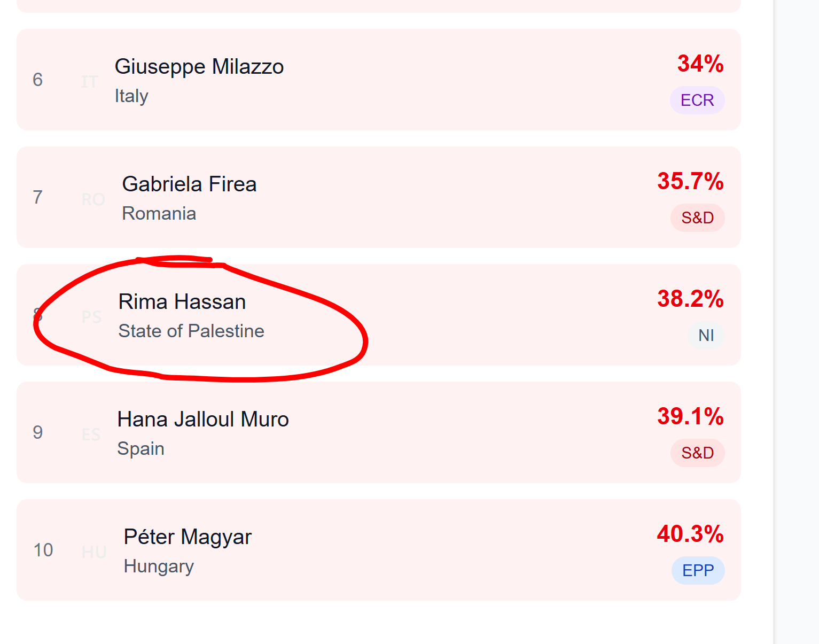This screenshot has height=644, width=819.
Task: Click the S&D badge on Gabriela Firea's card
Action: coord(697,218)
